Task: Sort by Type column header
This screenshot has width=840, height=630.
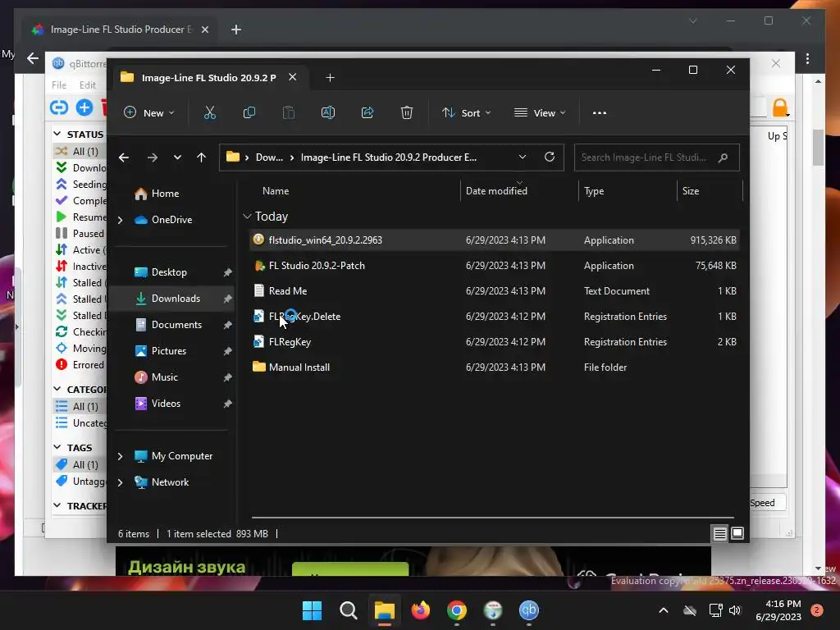Action: click(594, 190)
